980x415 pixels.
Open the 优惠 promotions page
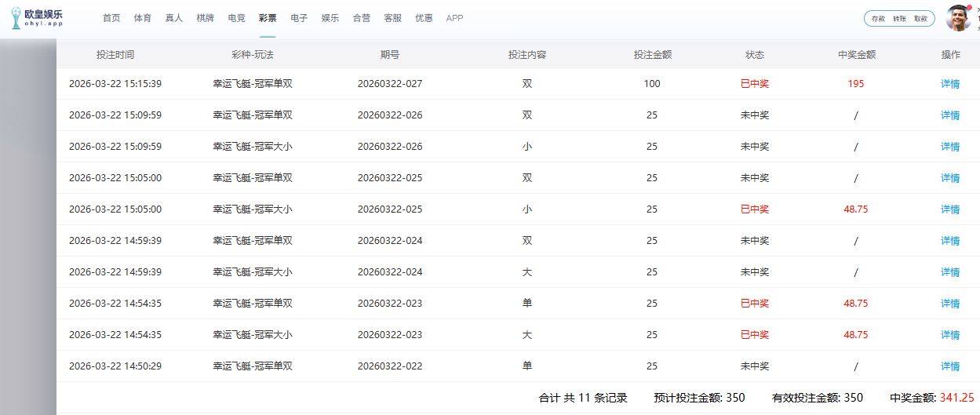tap(424, 18)
